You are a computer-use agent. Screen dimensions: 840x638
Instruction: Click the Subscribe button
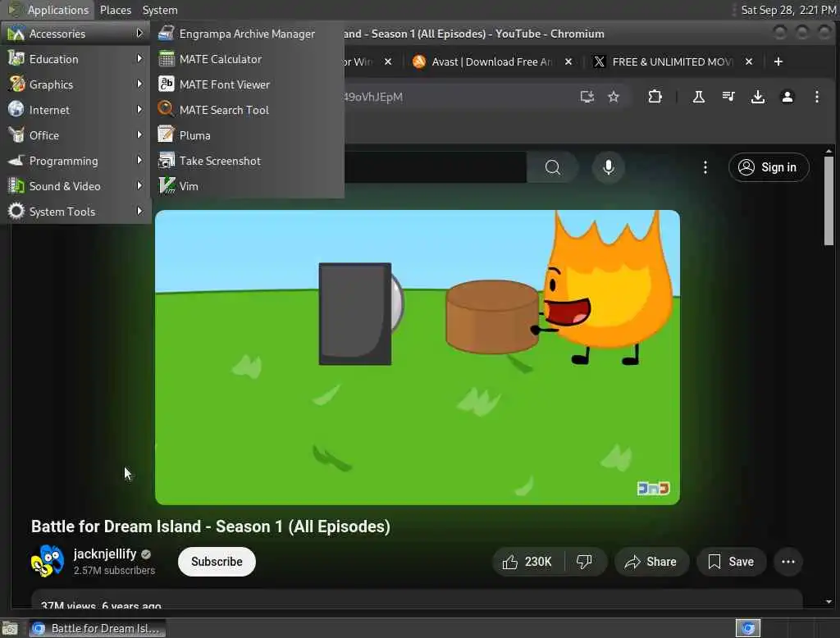(x=217, y=562)
